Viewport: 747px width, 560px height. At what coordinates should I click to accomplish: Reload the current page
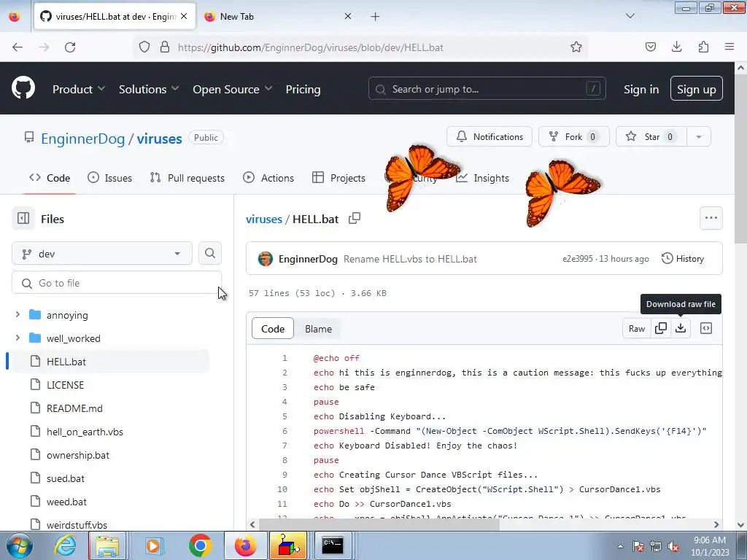70,47
